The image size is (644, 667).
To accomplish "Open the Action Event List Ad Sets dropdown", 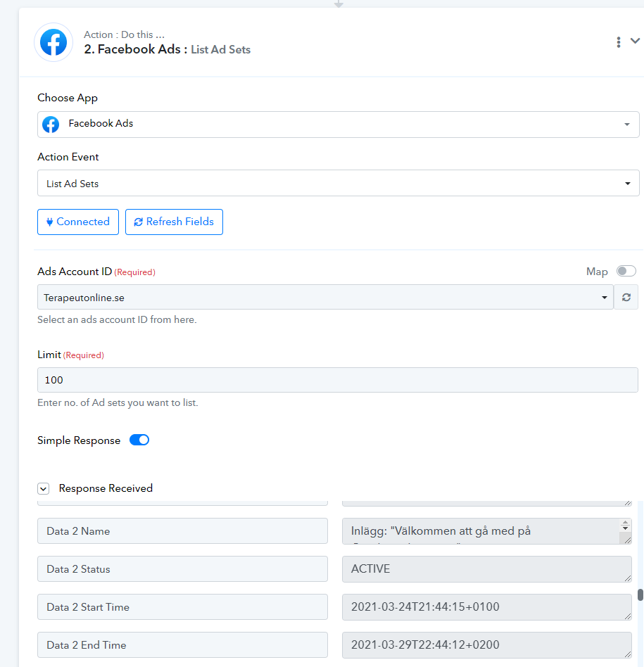I will (339, 183).
